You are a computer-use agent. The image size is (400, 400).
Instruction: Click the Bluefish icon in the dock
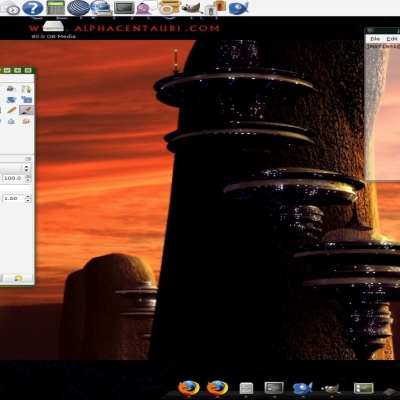click(x=303, y=388)
